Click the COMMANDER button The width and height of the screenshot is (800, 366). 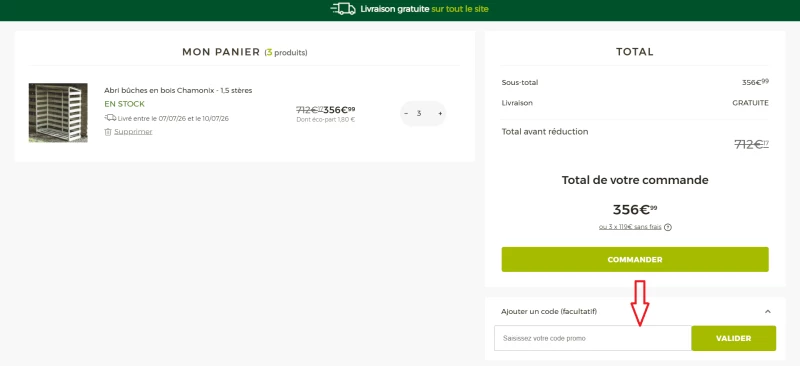(635, 259)
